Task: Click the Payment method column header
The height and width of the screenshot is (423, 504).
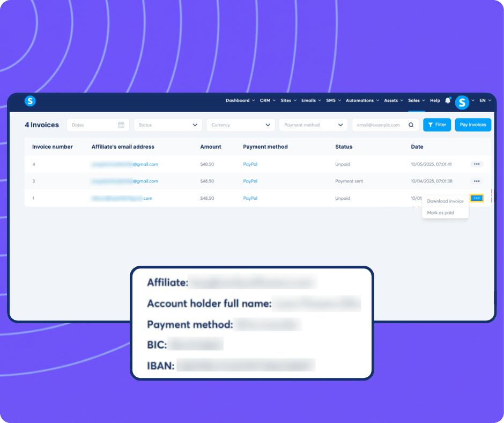Action: [265, 147]
